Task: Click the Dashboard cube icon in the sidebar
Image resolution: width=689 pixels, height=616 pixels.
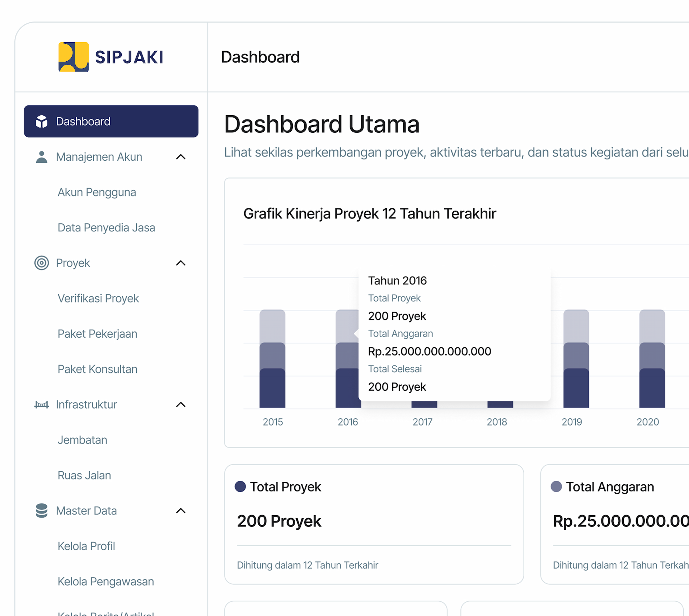Action: tap(42, 121)
